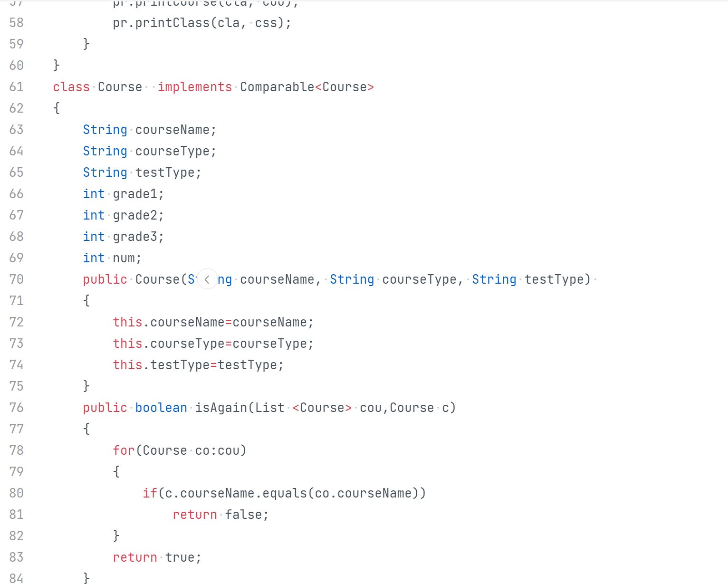Click the 'implements' keyword in class declaration
728x584 pixels.
[195, 87]
